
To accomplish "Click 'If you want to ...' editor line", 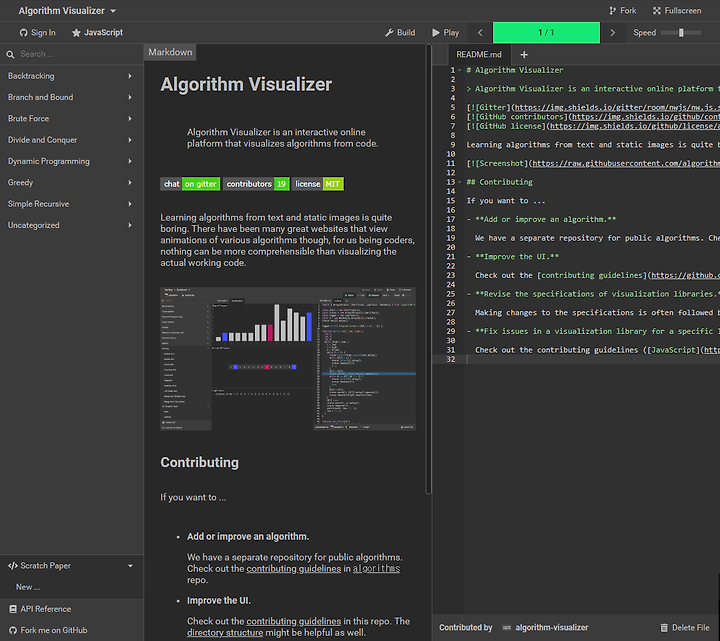I will point(506,201).
